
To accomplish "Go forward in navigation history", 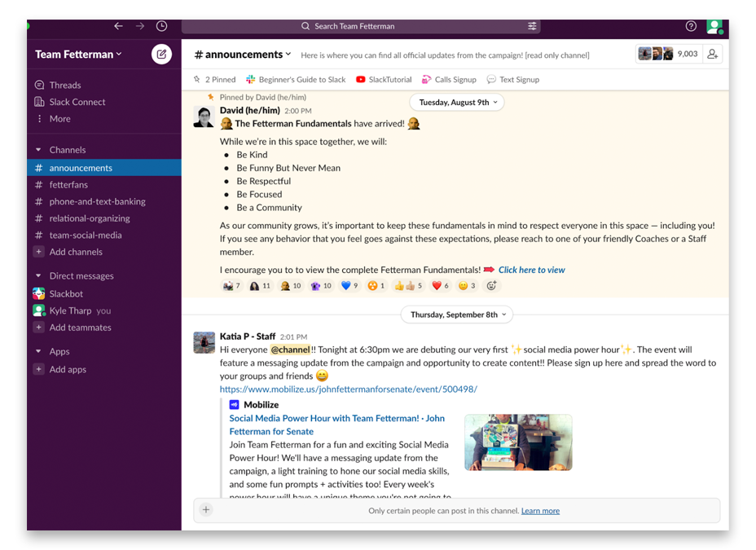I will coord(140,26).
